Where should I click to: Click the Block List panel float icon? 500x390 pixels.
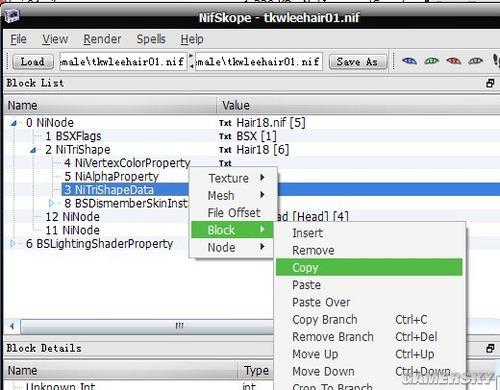(x=490, y=83)
